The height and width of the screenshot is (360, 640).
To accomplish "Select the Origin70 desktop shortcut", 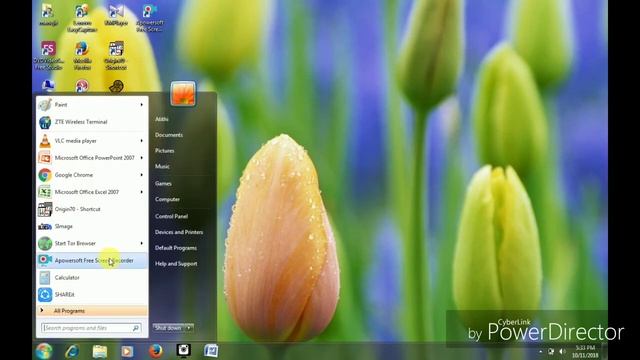I will [116, 56].
